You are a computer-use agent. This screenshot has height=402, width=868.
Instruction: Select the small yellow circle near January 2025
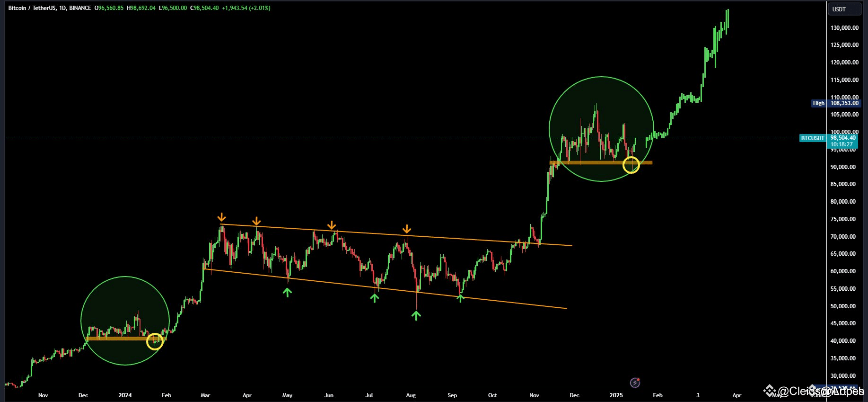click(x=631, y=165)
